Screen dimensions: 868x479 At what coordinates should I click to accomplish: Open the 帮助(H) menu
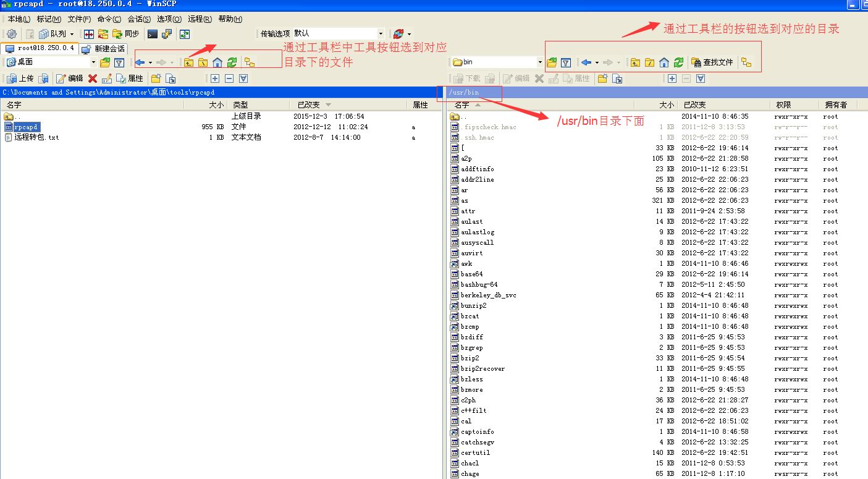(x=230, y=19)
